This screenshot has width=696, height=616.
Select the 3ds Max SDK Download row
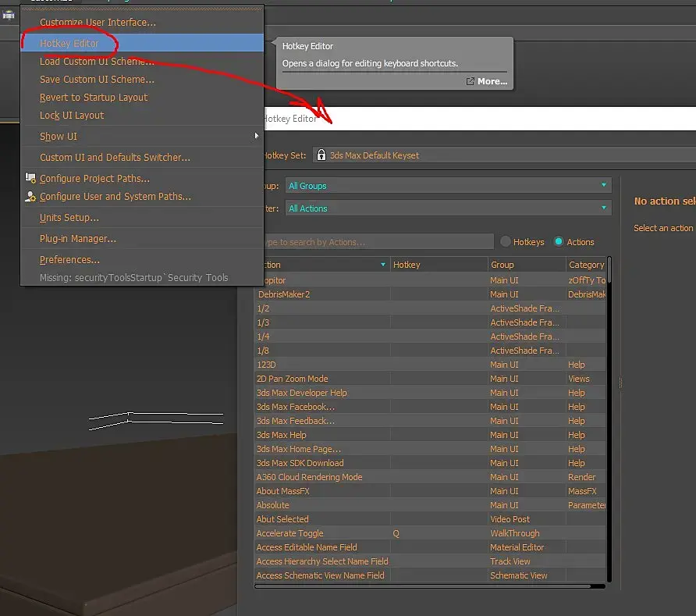[x=430, y=463]
